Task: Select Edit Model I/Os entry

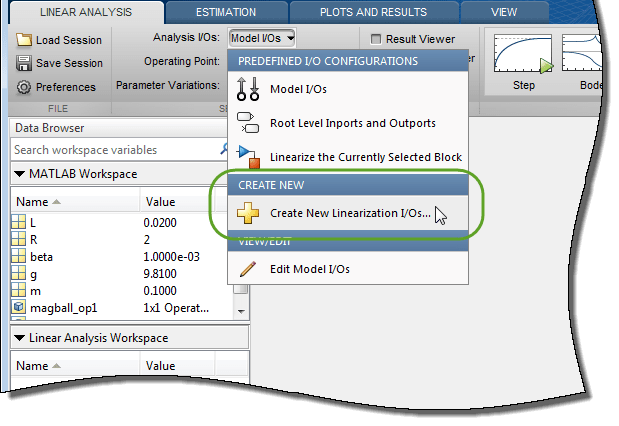Action: pos(348,269)
